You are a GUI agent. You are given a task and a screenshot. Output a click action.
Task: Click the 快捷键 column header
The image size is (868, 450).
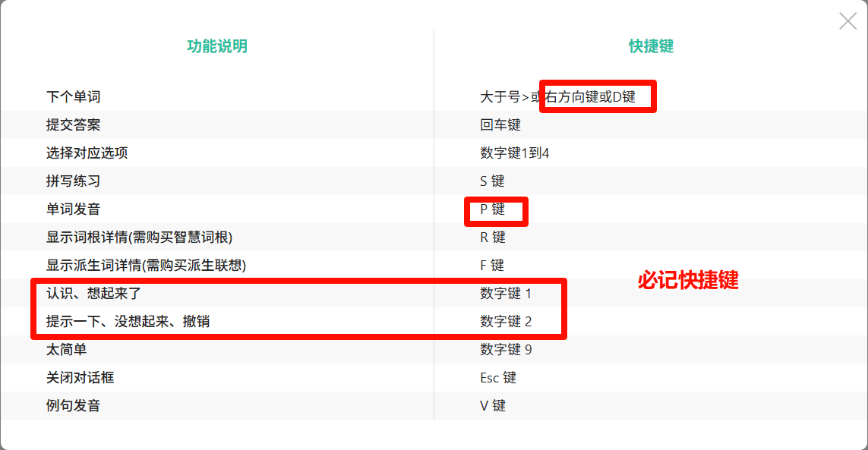tap(651, 46)
